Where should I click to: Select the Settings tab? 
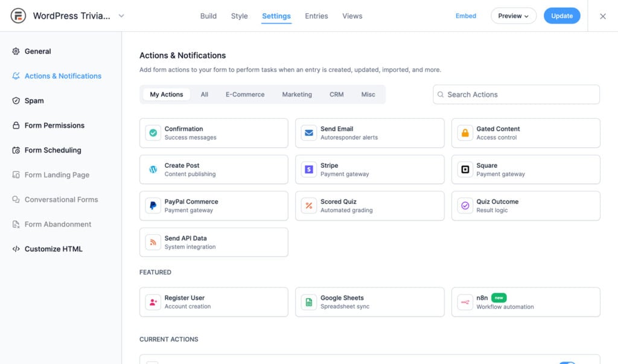pos(276,16)
